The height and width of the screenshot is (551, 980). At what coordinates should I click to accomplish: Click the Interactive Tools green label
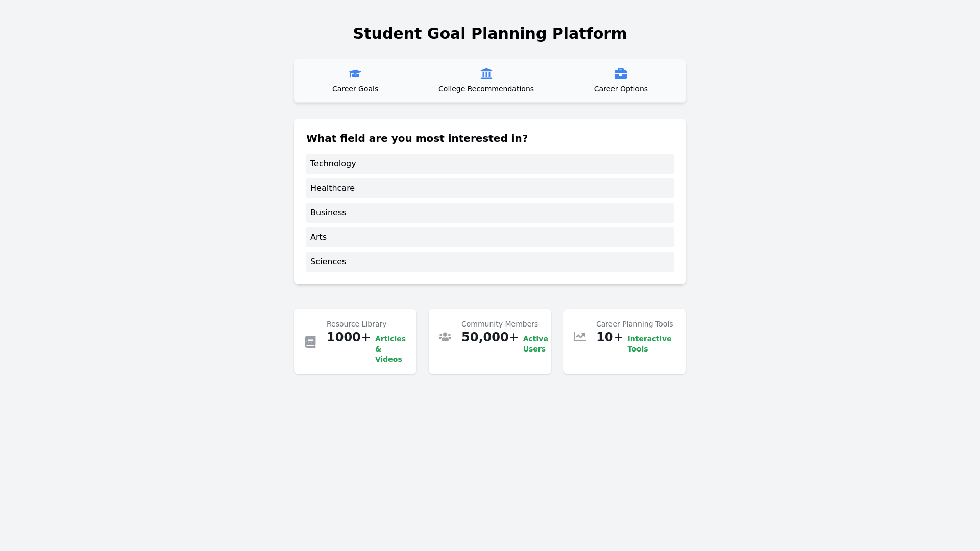pyautogui.click(x=649, y=344)
